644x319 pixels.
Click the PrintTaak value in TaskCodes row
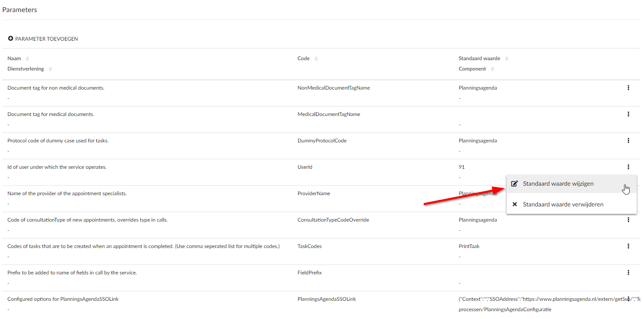point(469,246)
